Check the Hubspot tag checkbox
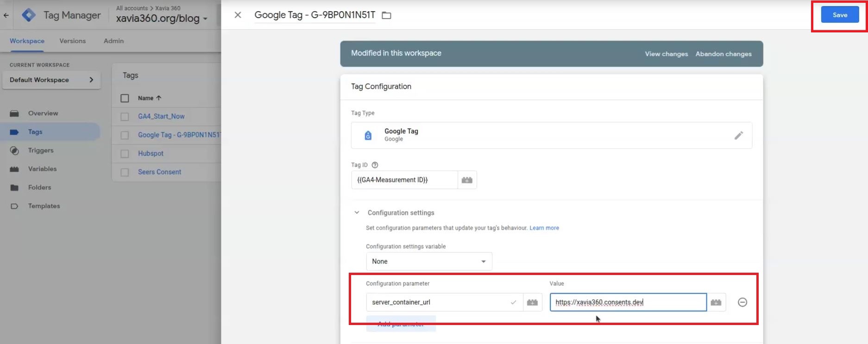This screenshot has width=868, height=344. coord(125,154)
